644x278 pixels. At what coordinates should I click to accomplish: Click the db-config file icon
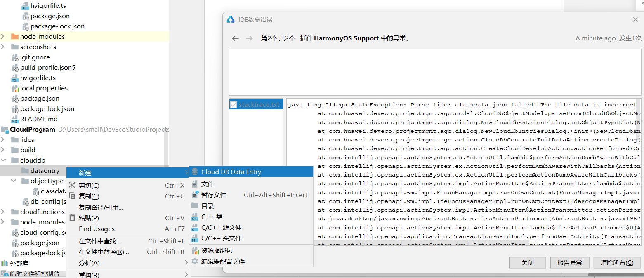pos(25,202)
